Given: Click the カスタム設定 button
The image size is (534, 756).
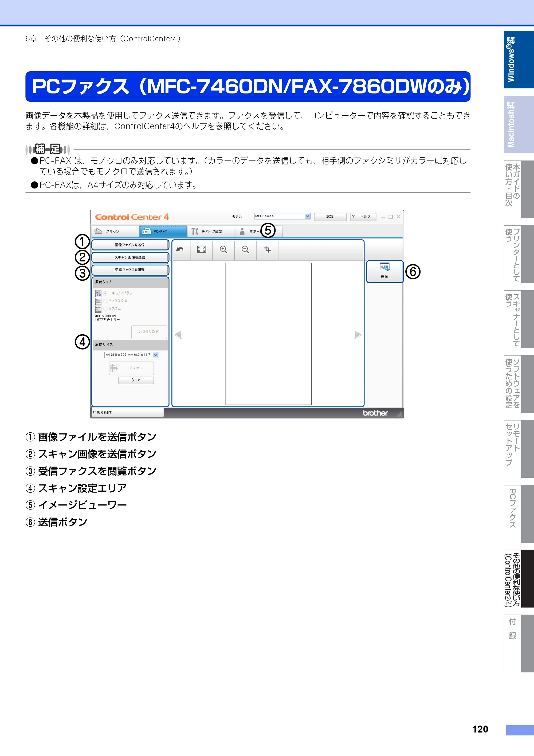Looking at the screenshot, I should pos(149,332).
